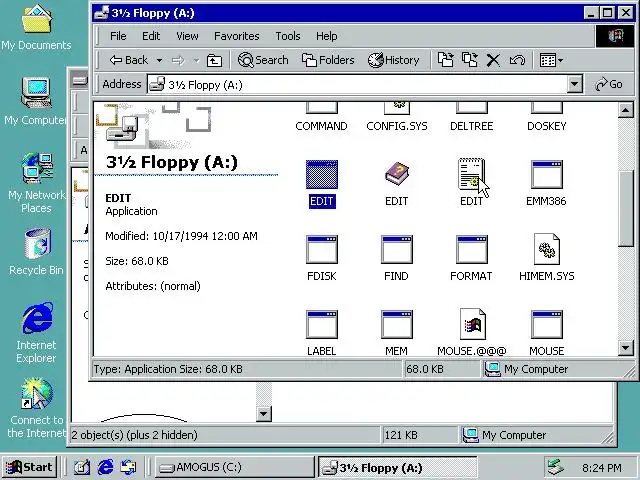This screenshot has width=640, height=480.
Task: Click the COMMAND file label
Action: tap(321, 126)
